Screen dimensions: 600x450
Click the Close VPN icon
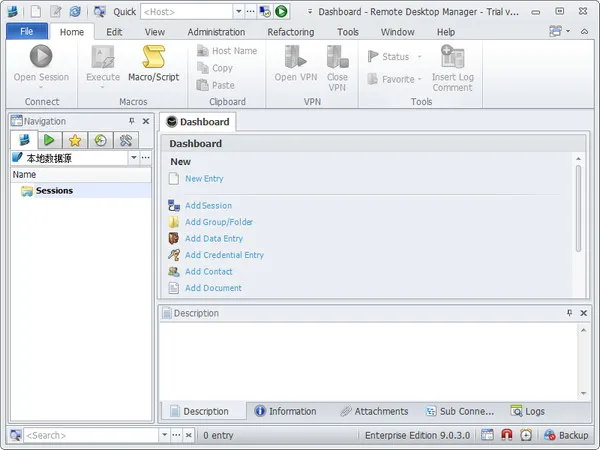click(x=337, y=57)
